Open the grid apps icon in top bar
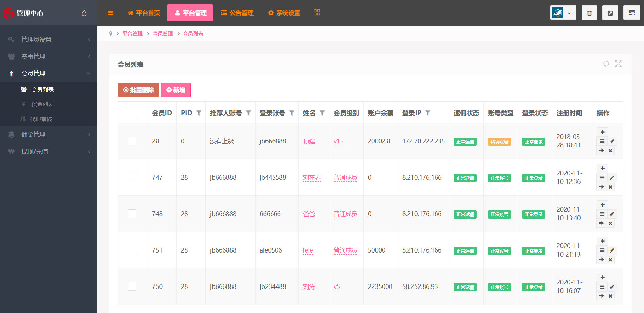The height and width of the screenshot is (313, 644). (317, 13)
